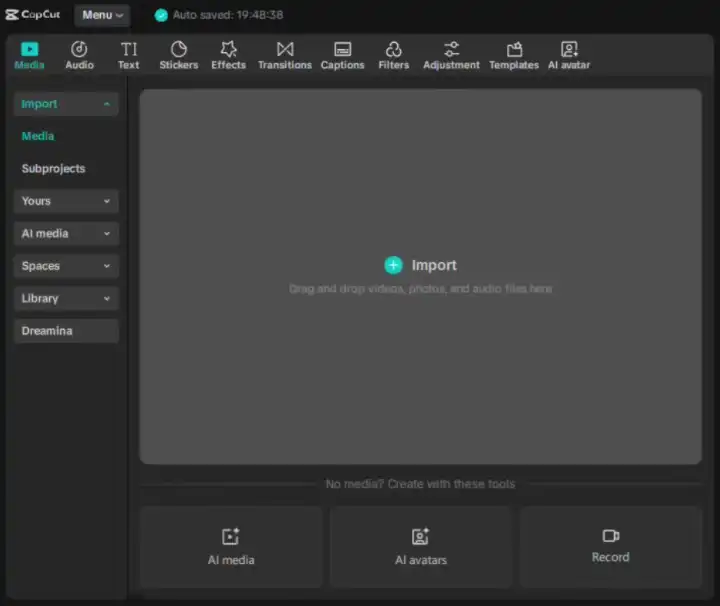Open the Audio panel icon
The width and height of the screenshot is (720, 606).
pyautogui.click(x=79, y=49)
